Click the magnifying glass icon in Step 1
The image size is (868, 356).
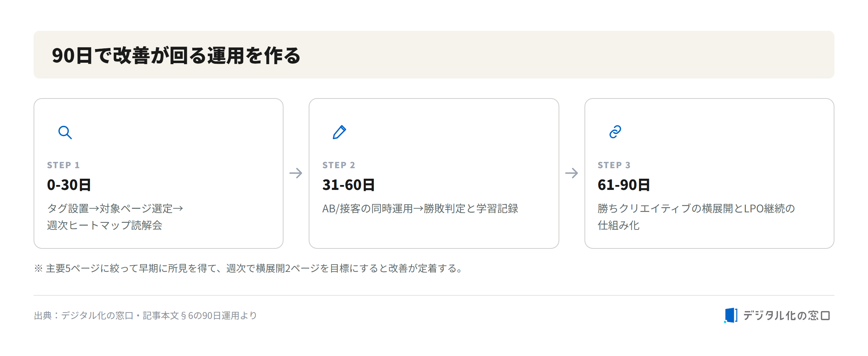(x=65, y=132)
